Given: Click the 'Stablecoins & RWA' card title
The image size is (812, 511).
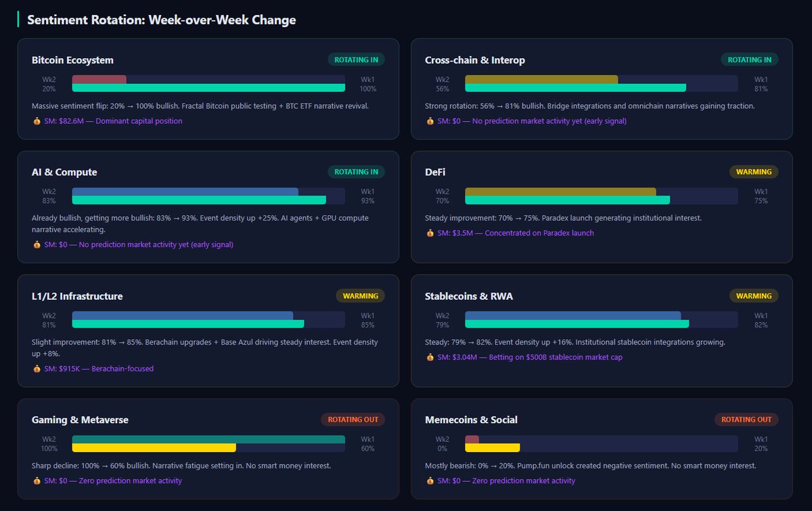Looking at the screenshot, I should tap(469, 296).
